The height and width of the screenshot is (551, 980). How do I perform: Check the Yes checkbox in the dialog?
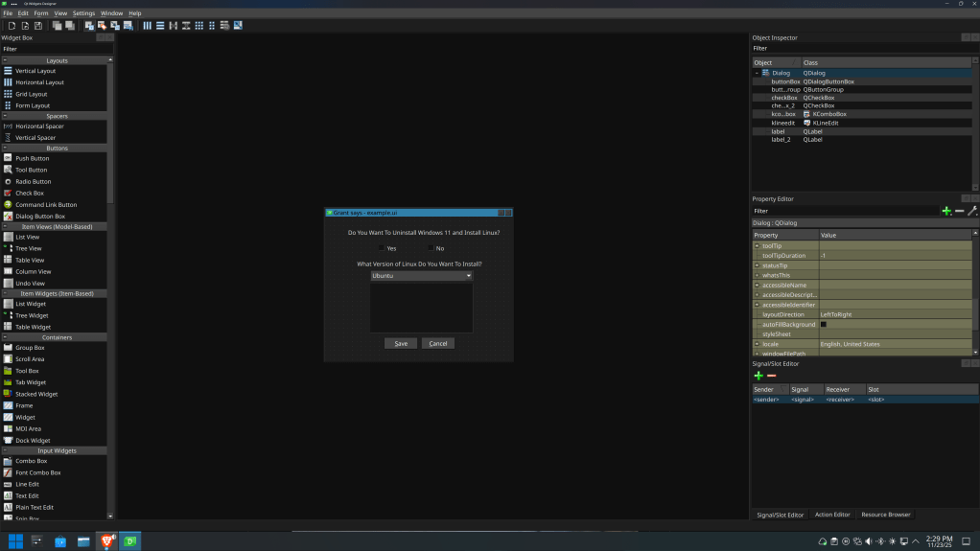click(x=381, y=248)
